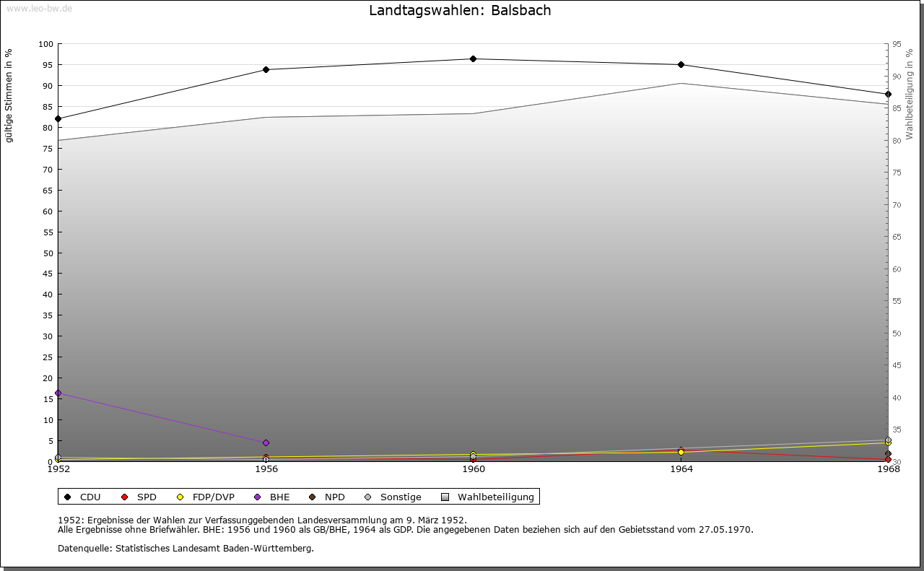The width and height of the screenshot is (924, 571).
Task: Click the brown NPD legend marker
Action: [x=313, y=497]
